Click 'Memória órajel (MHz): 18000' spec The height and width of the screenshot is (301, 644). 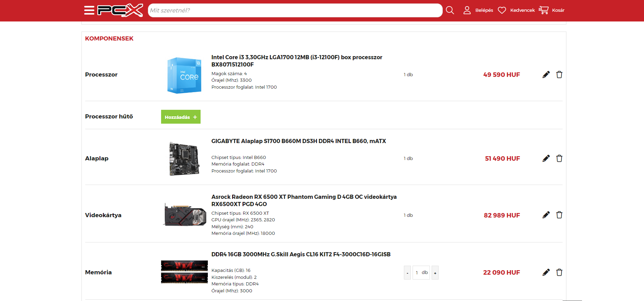tap(243, 233)
